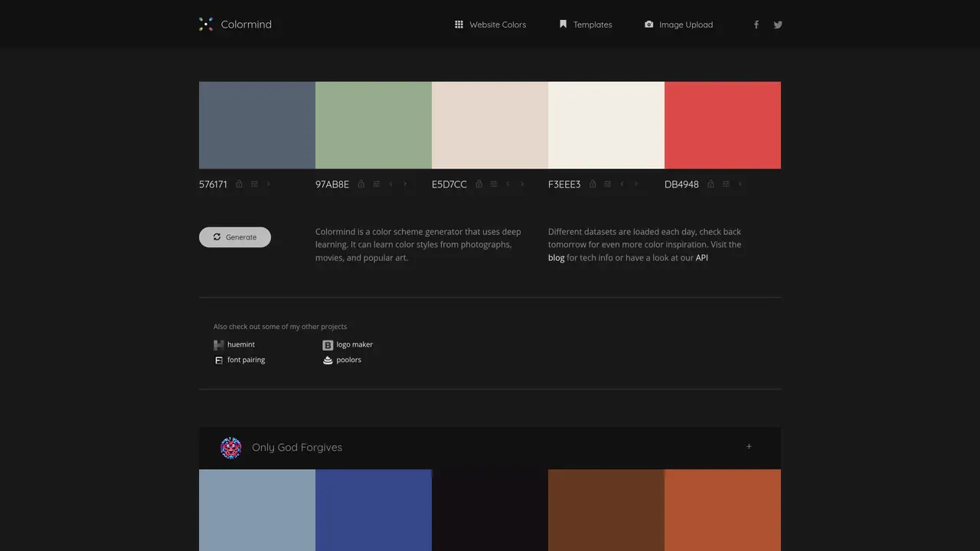This screenshot has height=551, width=980.
Task: Open adjust sliders for DB4948
Action: tap(726, 184)
